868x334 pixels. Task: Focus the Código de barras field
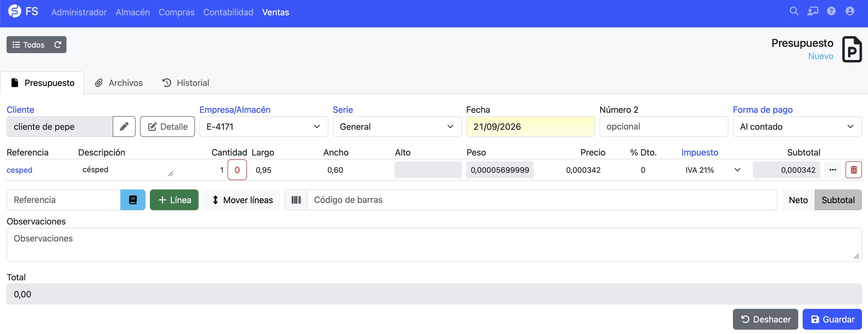tap(542, 200)
